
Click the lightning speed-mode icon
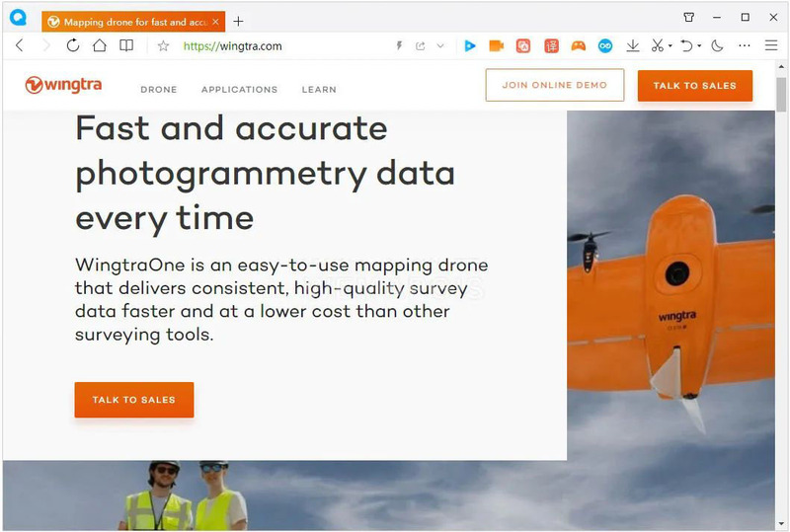pyautogui.click(x=399, y=46)
